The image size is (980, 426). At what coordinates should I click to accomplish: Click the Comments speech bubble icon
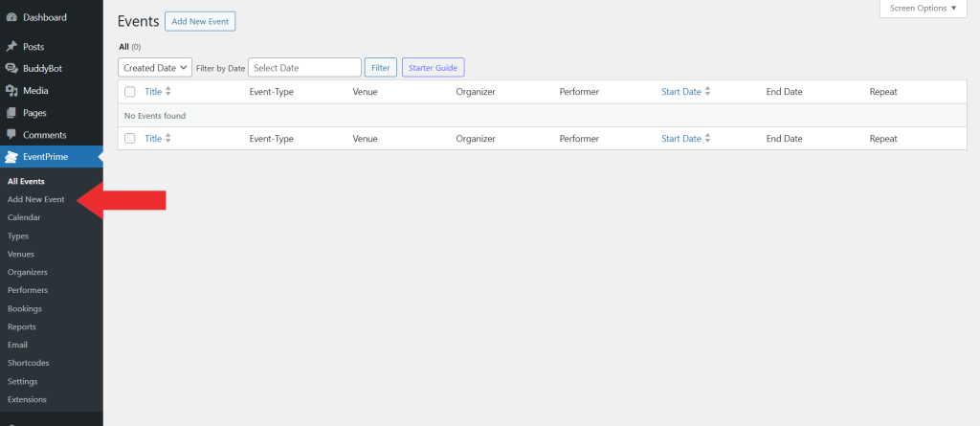(x=11, y=135)
